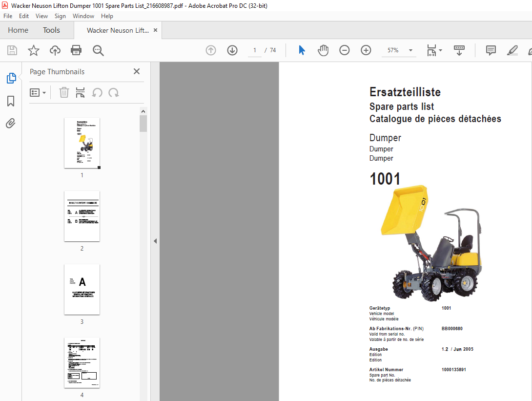Open thumbnail options dropdown menu
The height and width of the screenshot is (401, 532).
[x=38, y=92]
